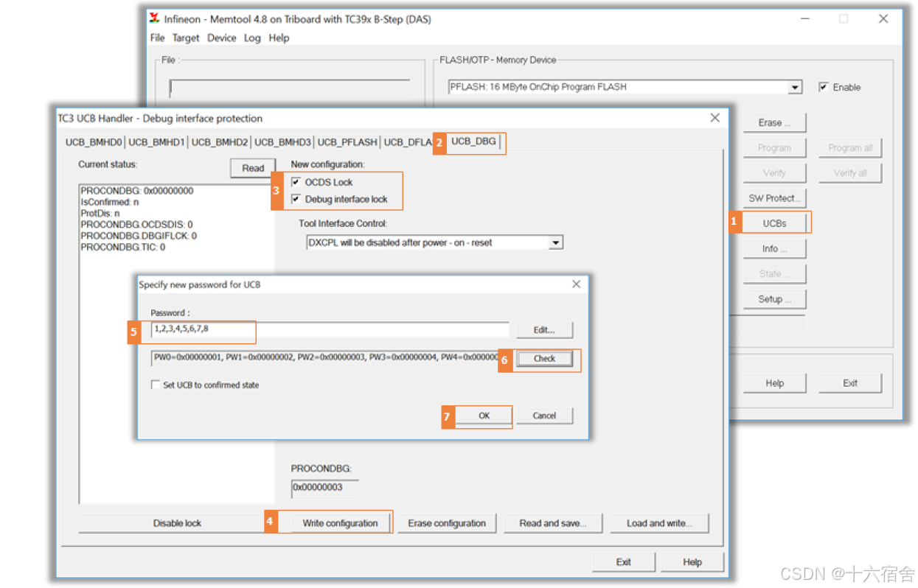This screenshot has width=918, height=588.
Task: Switch to the UCB_BMHD0 tab
Action: [93, 141]
